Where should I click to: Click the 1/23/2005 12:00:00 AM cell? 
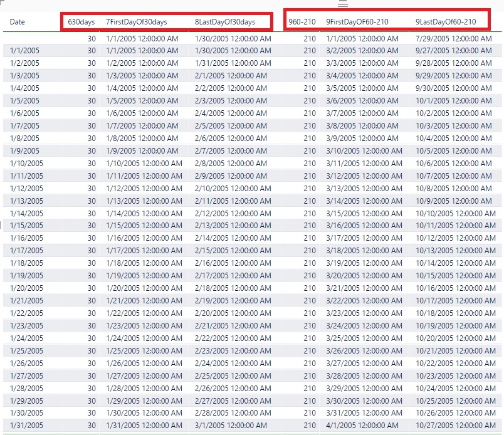pos(144,326)
